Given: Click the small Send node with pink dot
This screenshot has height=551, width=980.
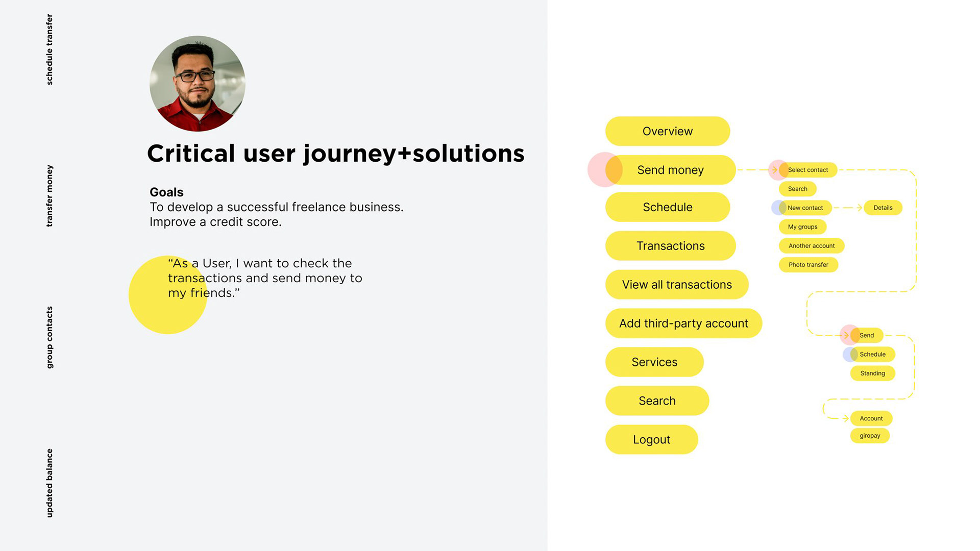Looking at the screenshot, I should pyautogui.click(x=866, y=335).
